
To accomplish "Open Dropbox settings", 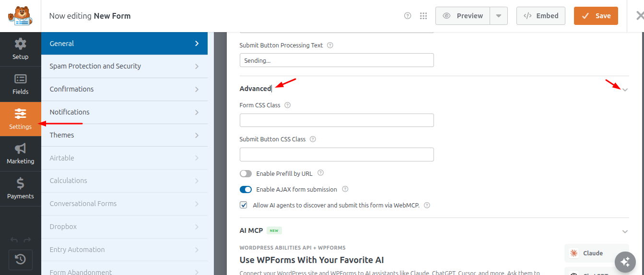I will (124, 227).
